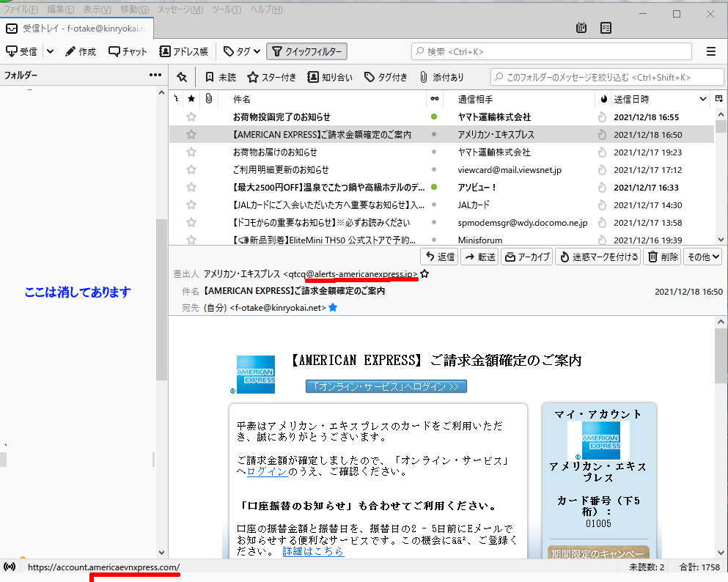Compose a new message with 作成
Viewport: 728px width, 582px height.
[x=81, y=51]
